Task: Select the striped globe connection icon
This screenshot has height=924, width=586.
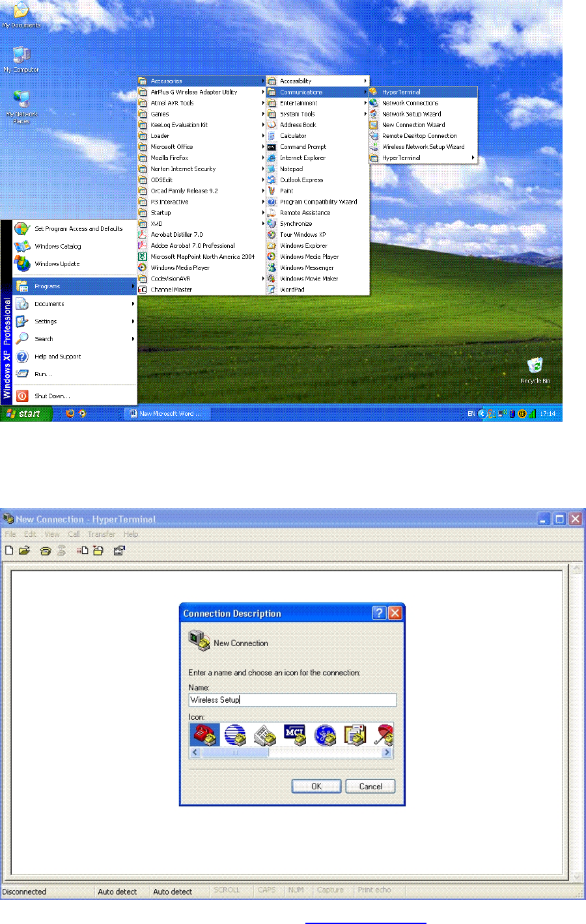Action: pos(235,735)
